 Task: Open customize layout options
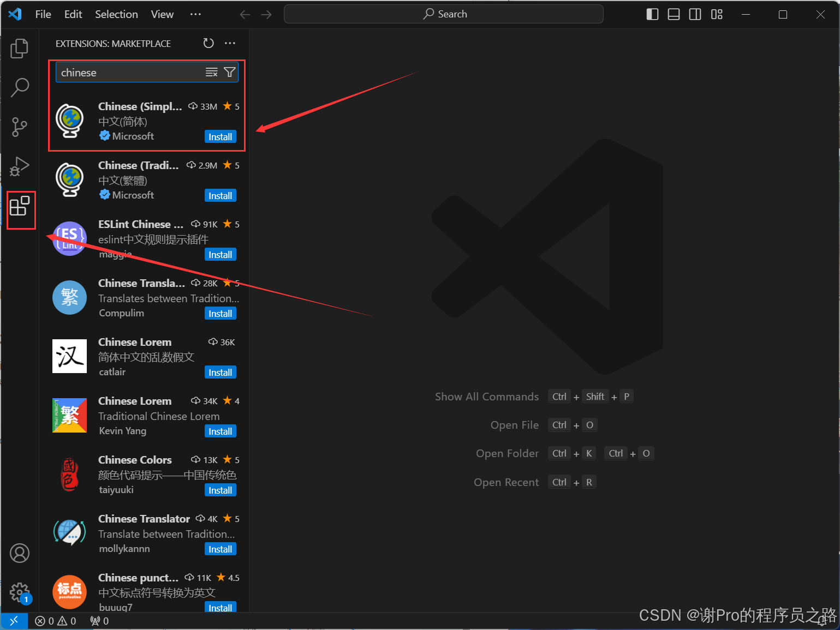click(717, 14)
